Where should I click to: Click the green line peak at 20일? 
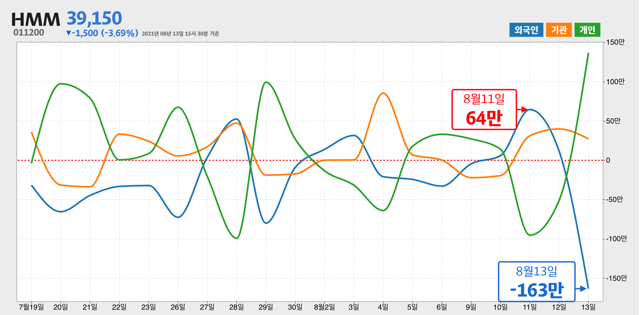click(61, 84)
